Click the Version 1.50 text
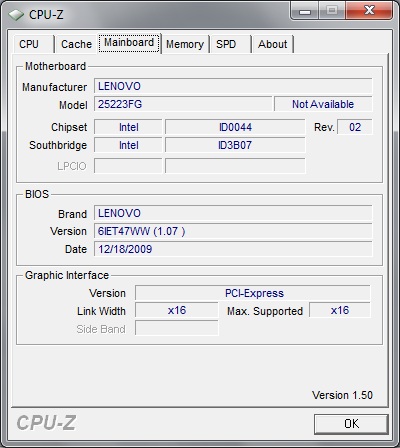 pos(342,395)
